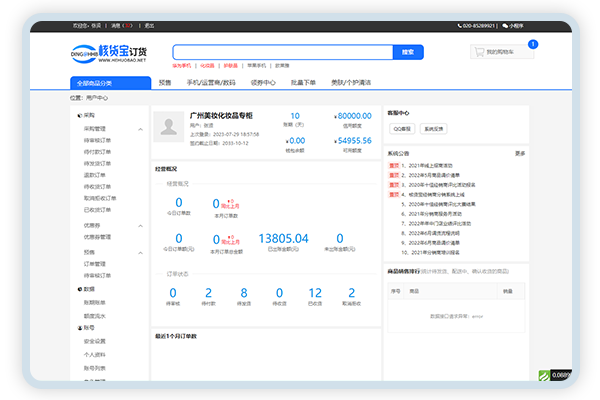
Task: Click the cart item count badge
Action: tap(532, 45)
